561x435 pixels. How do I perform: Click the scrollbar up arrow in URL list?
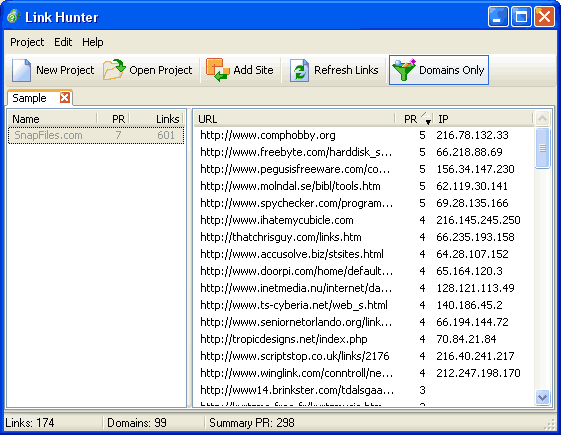pos(542,118)
